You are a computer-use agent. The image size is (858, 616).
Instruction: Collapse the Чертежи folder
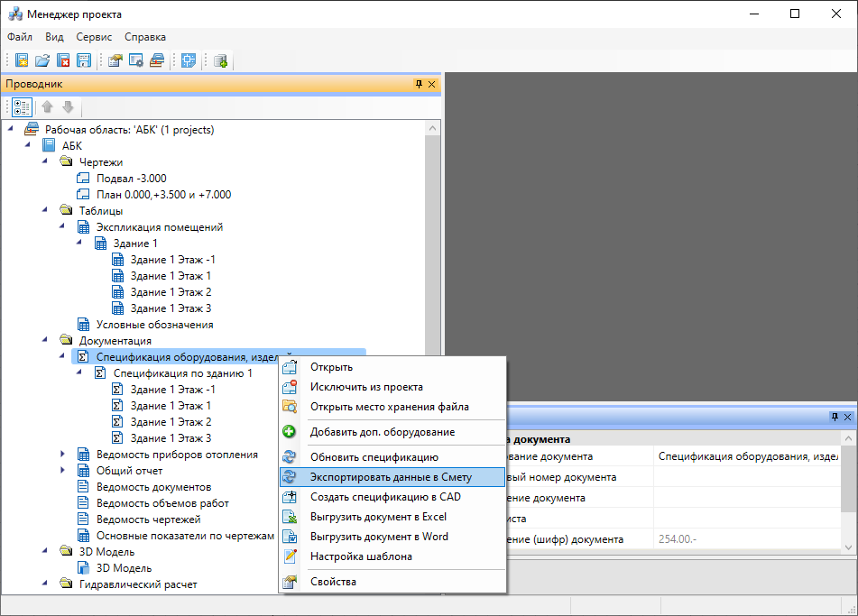click(45, 162)
